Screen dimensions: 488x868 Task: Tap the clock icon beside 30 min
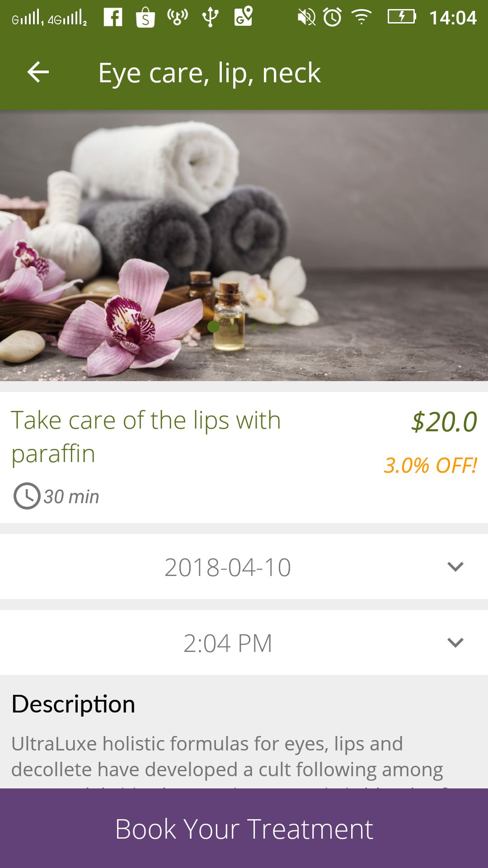point(27,496)
